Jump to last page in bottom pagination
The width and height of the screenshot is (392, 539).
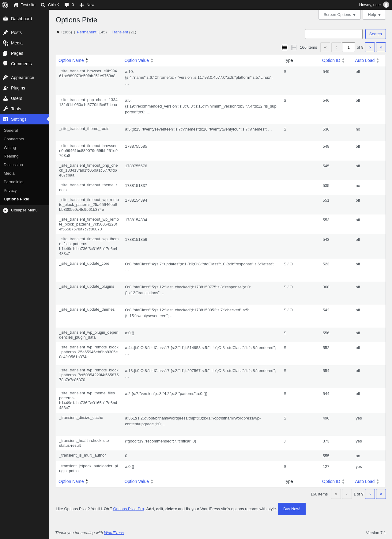tap(381, 494)
